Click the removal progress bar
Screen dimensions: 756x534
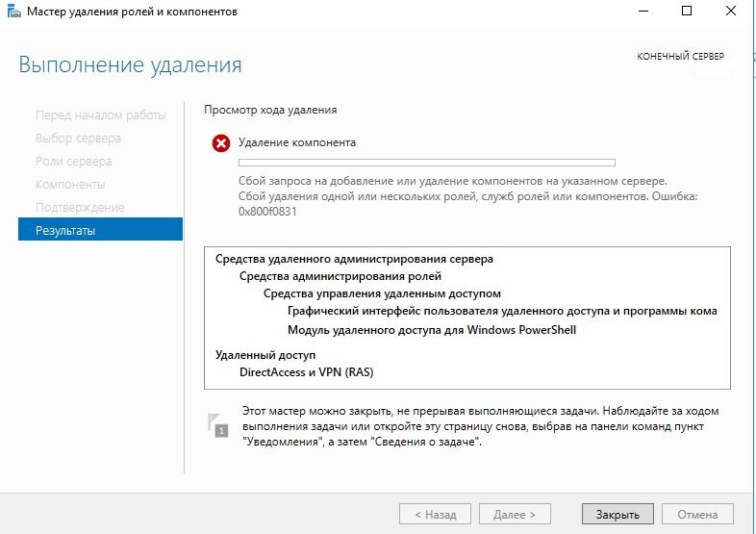click(x=426, y=163)
